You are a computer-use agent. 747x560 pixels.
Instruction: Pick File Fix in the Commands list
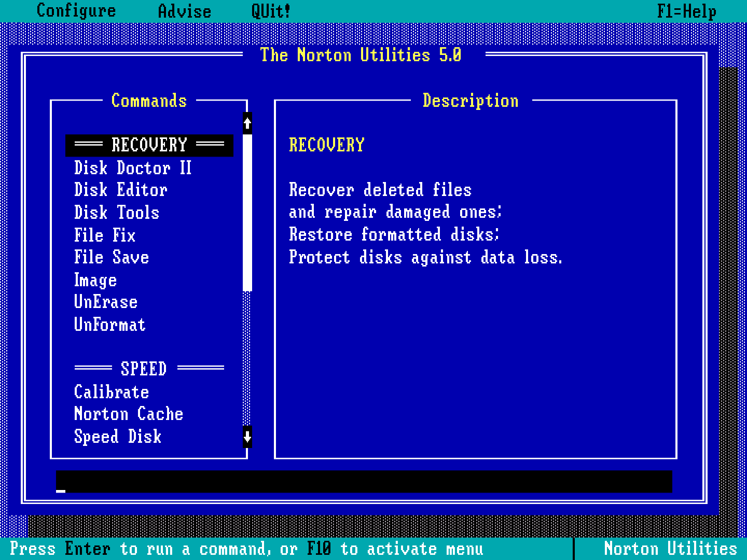[x=105, y=235]
